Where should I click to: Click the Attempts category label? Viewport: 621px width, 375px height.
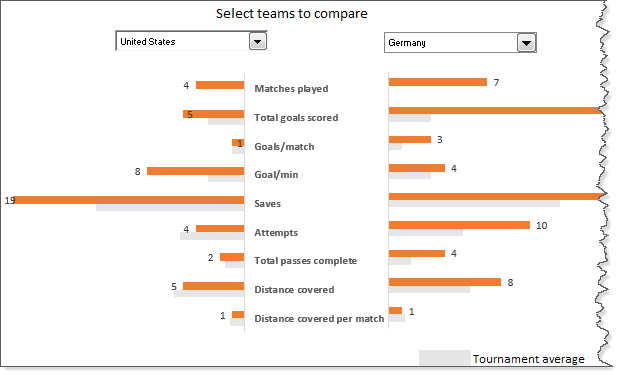[x=276, y=232]
